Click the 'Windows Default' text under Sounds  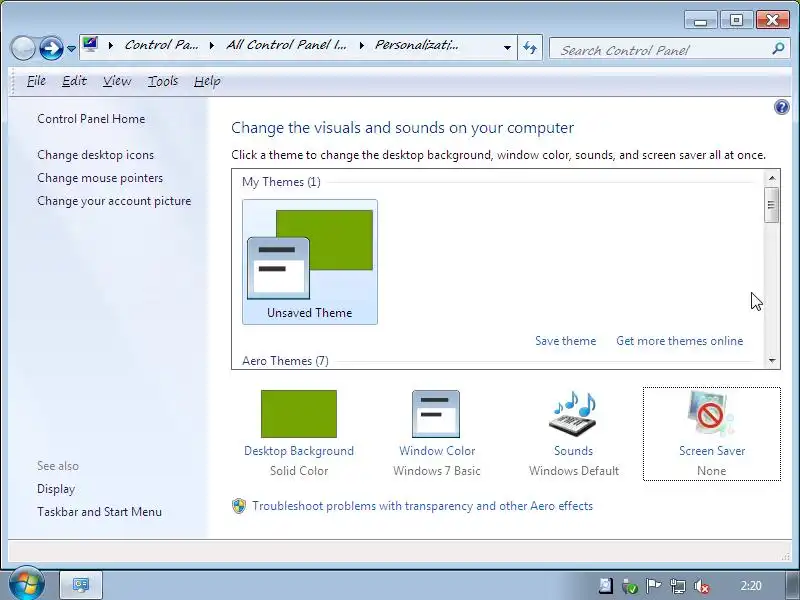574,471
